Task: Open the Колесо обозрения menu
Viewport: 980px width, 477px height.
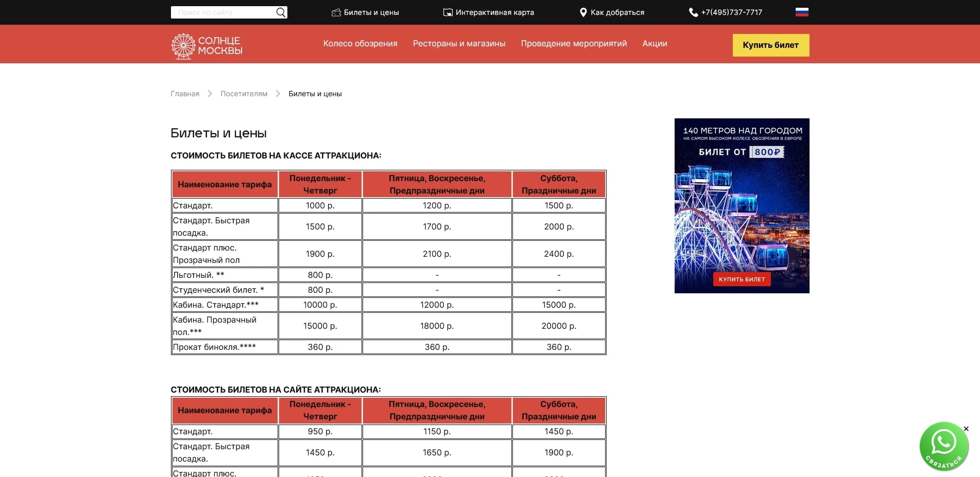Action: point(360,44)
